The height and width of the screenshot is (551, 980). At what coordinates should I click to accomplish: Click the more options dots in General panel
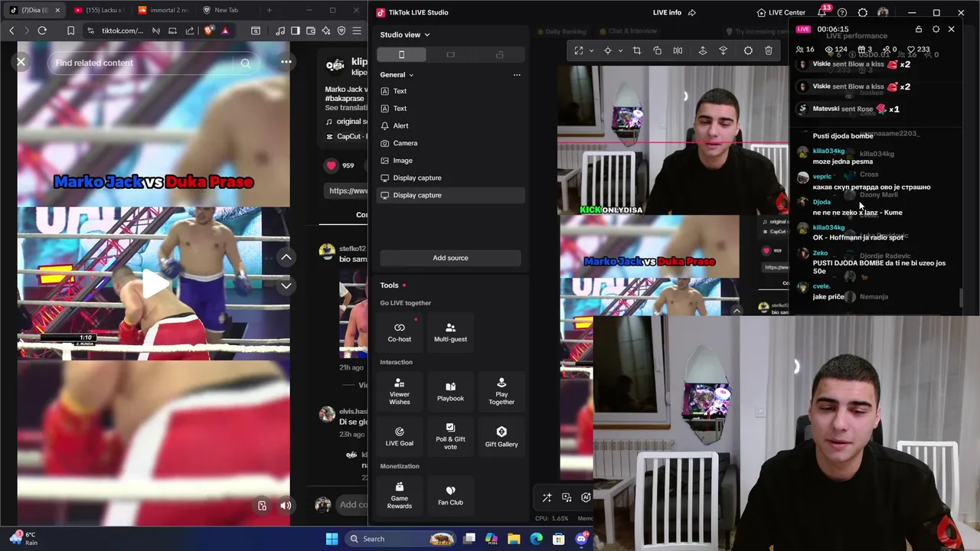point(517,75)
